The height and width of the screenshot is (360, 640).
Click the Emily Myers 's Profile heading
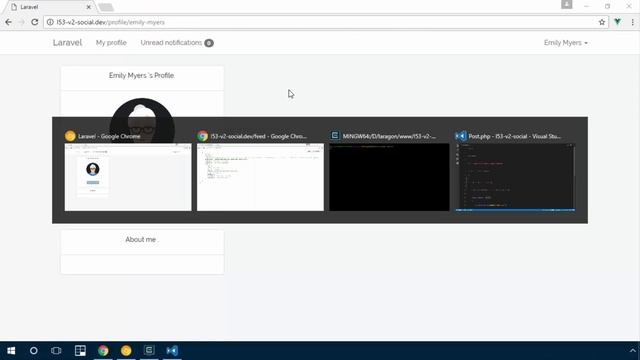(142, 76)
